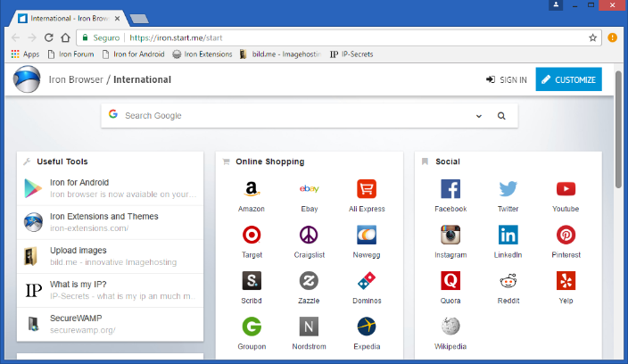Open the Scribd icon

click(252, 281)
